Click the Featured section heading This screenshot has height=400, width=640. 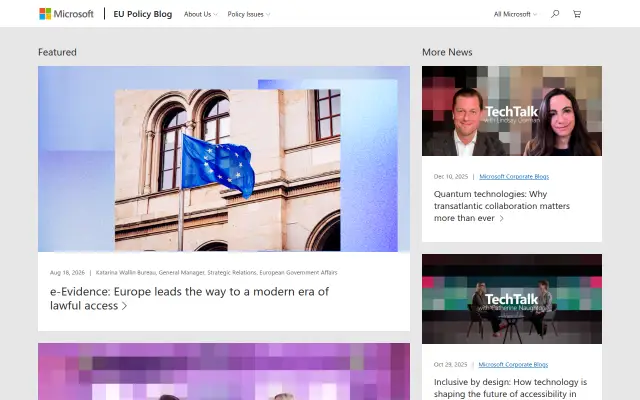point(57,52)
